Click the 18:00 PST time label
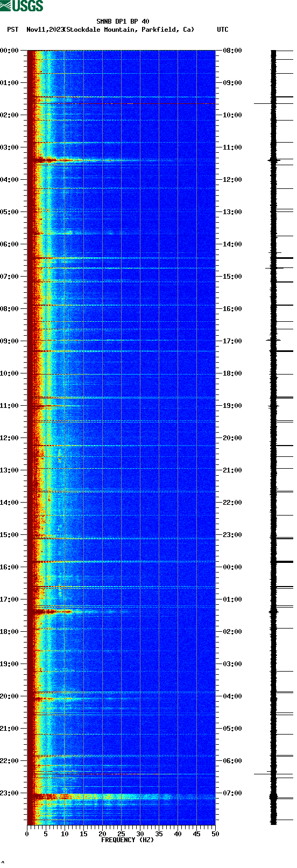The height and width of the screenshot is (868, 297). 9,632
